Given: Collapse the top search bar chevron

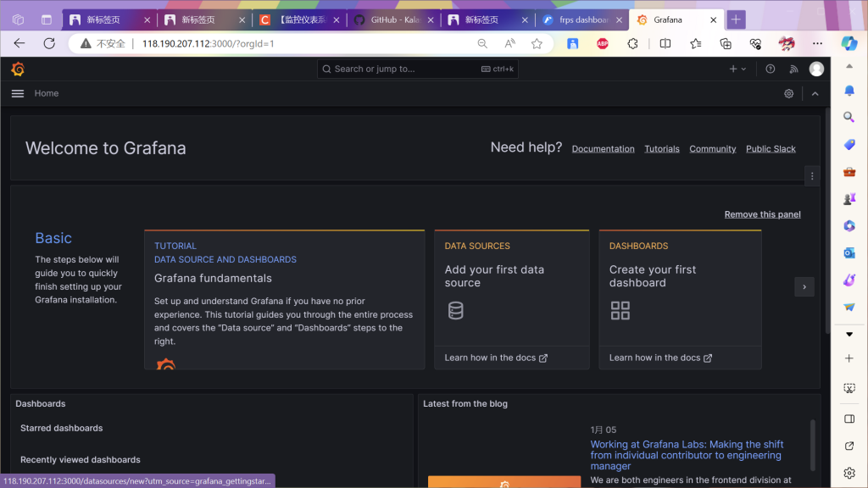Looking at the screenshot, I should click(815, 93).
